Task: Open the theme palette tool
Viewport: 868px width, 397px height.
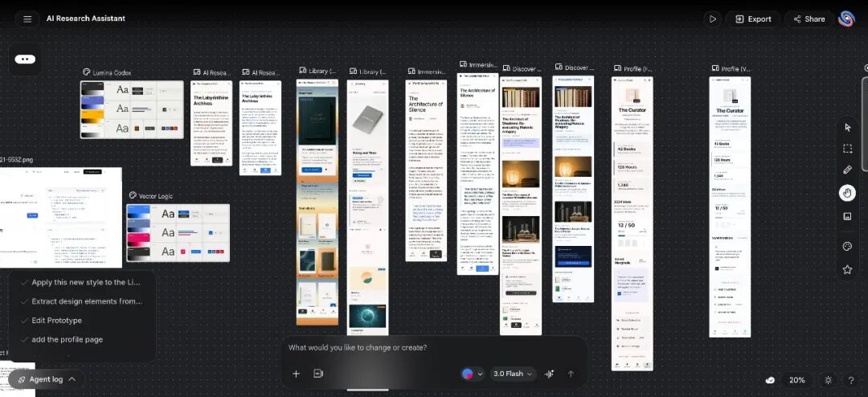Action: click(847, 246)
